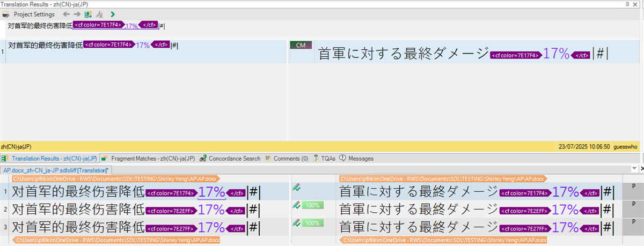Click the underlined 17% in editor source segment 1
Image resolution: width=644 pixels, height=246 pixels.
[211, 192]
